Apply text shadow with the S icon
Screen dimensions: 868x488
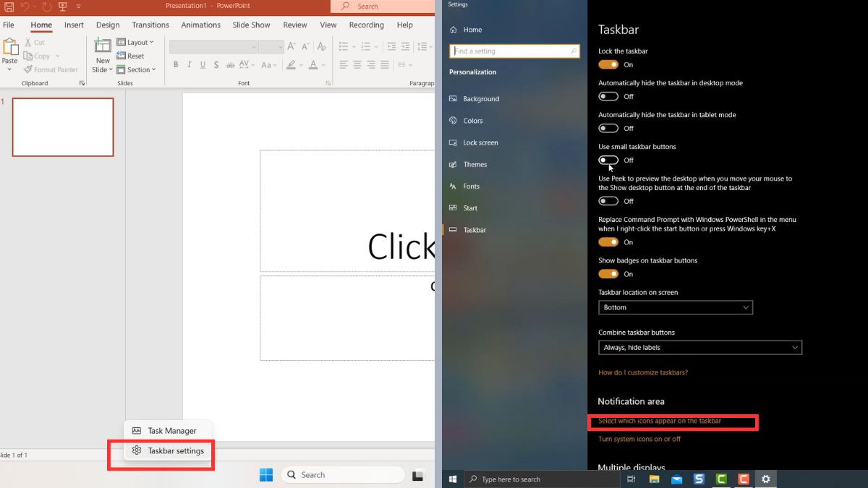pos(217,65)
